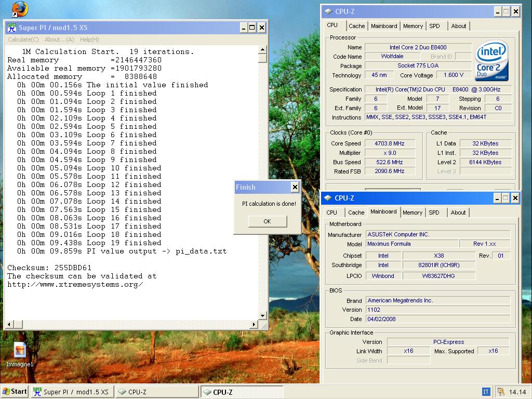Switch to Super PI taskbar button
The height and width of the screenshot is (399, 532).
click(x=72, y=392)
